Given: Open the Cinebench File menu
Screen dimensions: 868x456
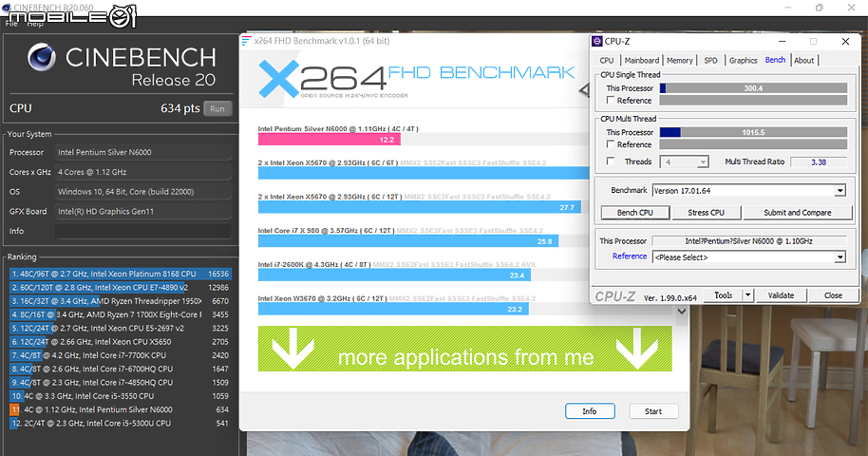Looking at the screenshot, I should [x=11, y=24].
